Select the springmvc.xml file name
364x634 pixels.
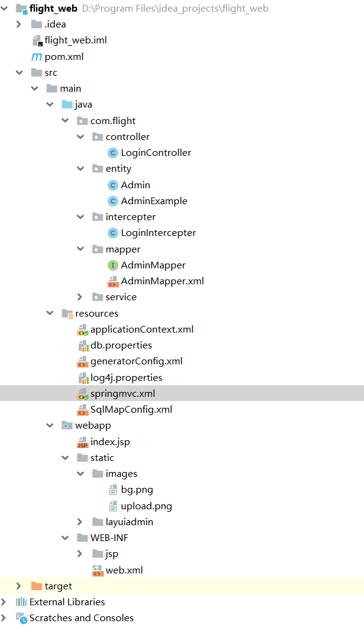click(x=123, y=394)
